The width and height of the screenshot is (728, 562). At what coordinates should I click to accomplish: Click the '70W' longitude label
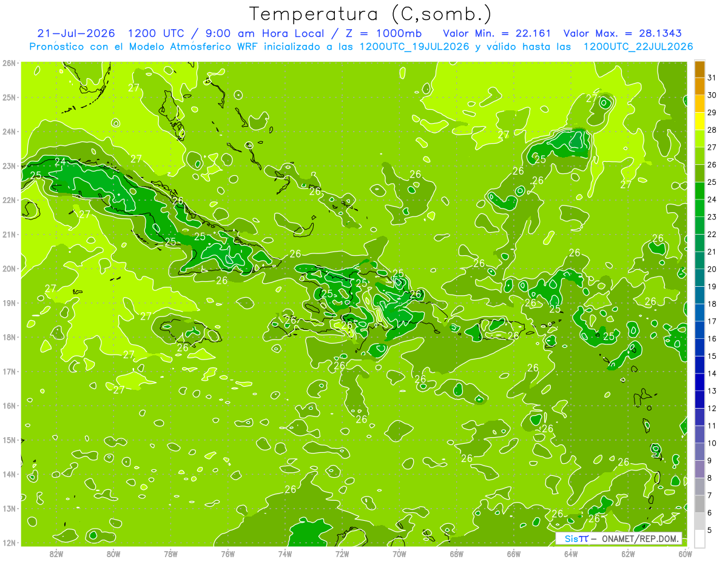(399, 554)
